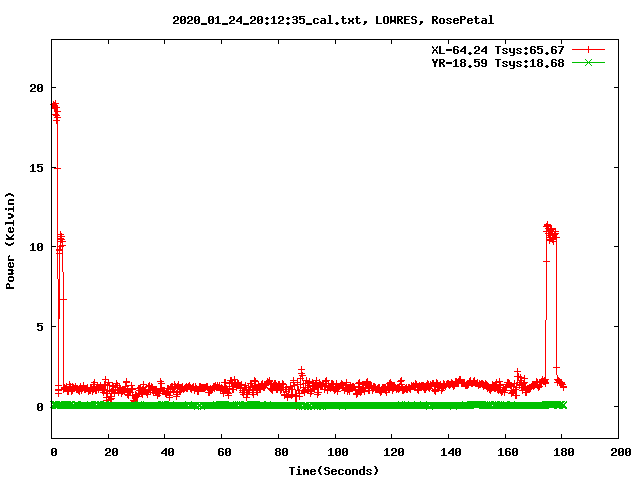Viewport: 640px width, 480px height.
Task: Click y-axis tick label '5'
Action: coord(40,327)
